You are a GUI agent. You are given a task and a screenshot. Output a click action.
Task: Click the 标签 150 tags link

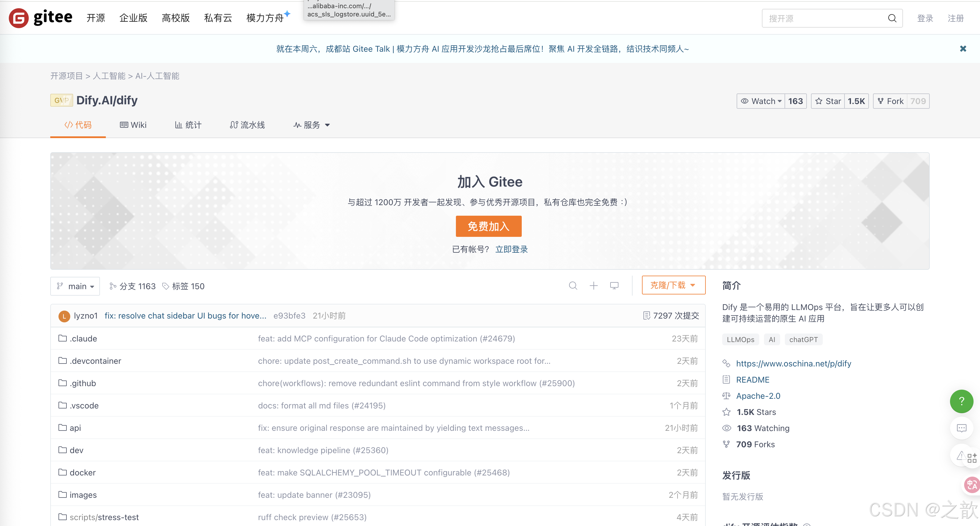(x=184, y=286)
